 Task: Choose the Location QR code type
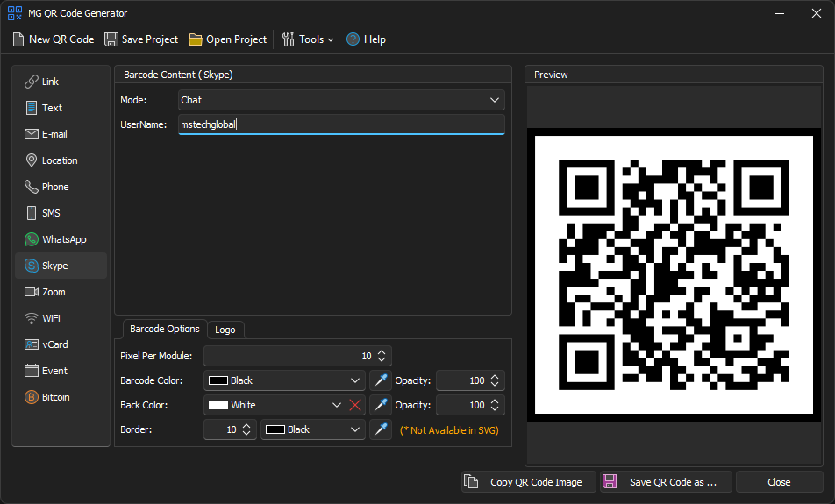coord(61,160)
